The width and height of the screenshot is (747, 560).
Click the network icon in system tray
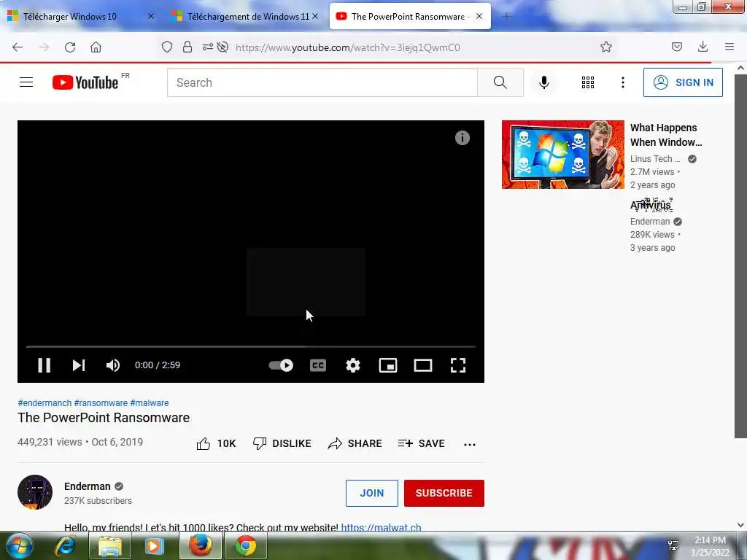coord(673,545)
